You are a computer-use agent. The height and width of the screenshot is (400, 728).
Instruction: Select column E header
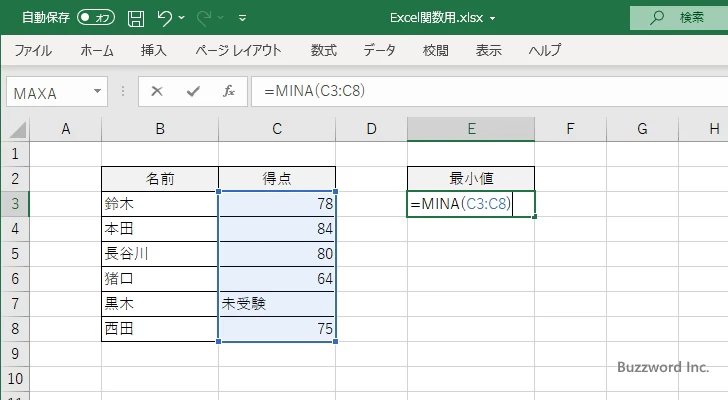[x=471, y=129]
